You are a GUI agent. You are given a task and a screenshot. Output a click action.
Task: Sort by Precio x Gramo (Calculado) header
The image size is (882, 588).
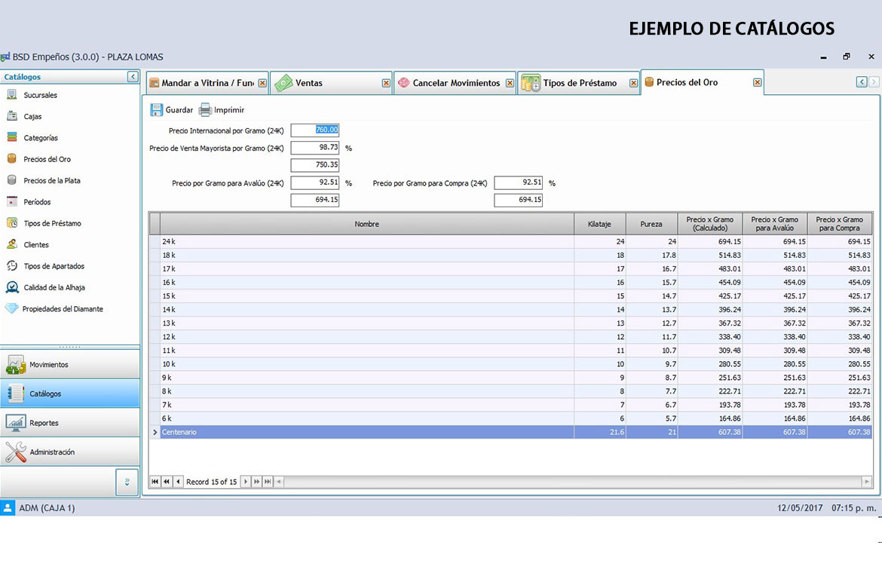point(710,224)
